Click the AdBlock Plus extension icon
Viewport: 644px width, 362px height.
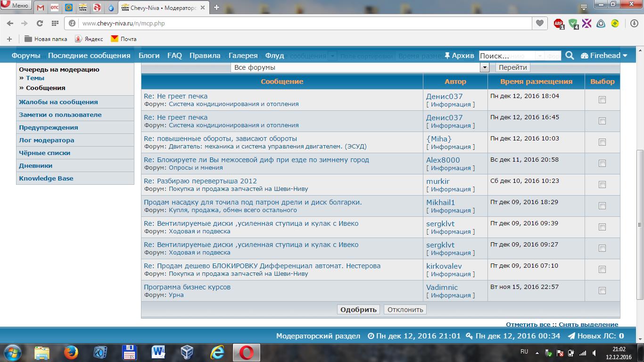(559, 23)
